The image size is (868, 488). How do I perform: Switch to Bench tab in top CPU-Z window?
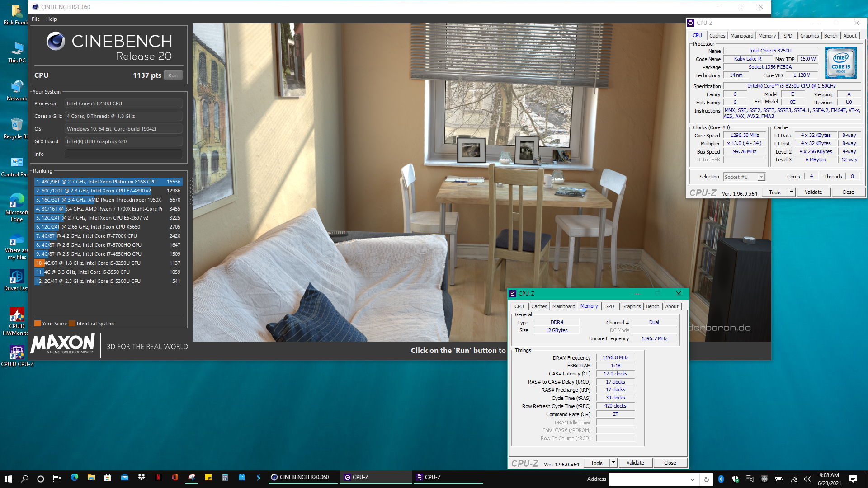coord(830,36)
